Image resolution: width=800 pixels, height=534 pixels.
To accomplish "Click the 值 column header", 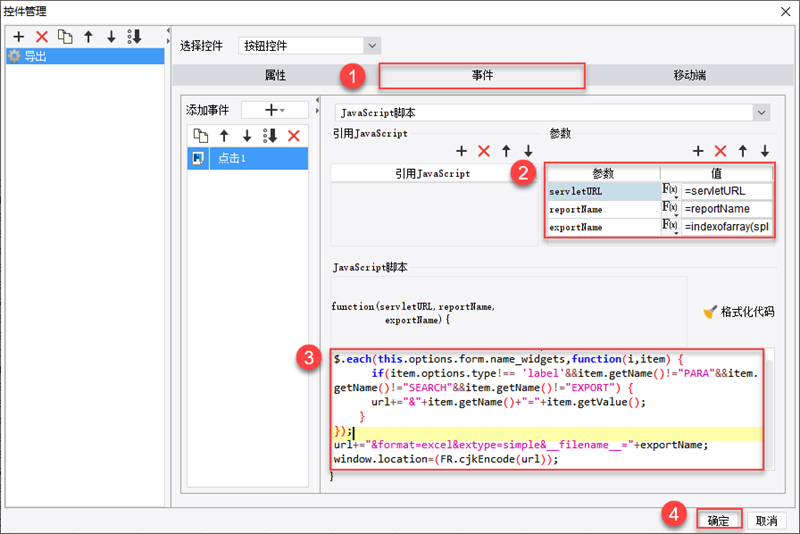I will tap(716, 173).
